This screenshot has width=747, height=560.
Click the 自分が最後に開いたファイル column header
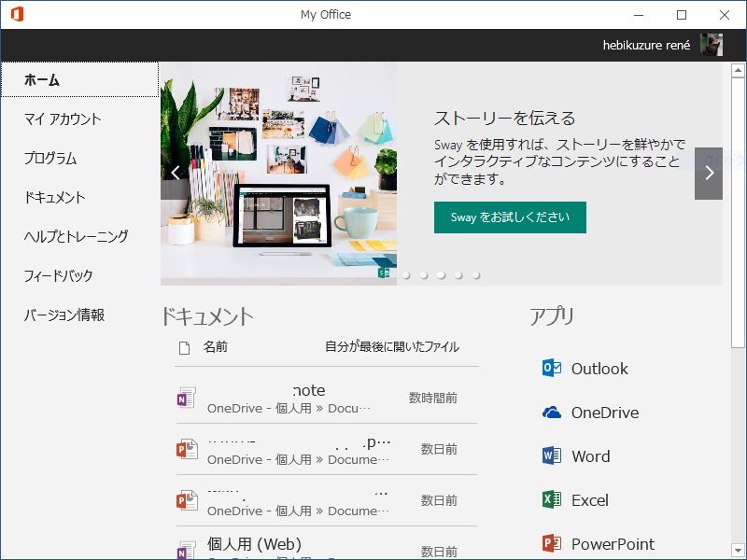[392, 346]
